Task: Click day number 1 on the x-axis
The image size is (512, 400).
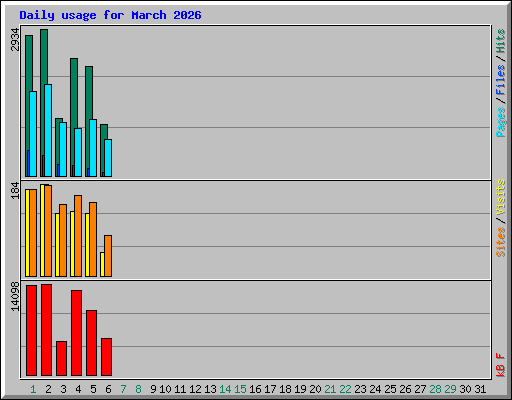Action: pos(33,389)
